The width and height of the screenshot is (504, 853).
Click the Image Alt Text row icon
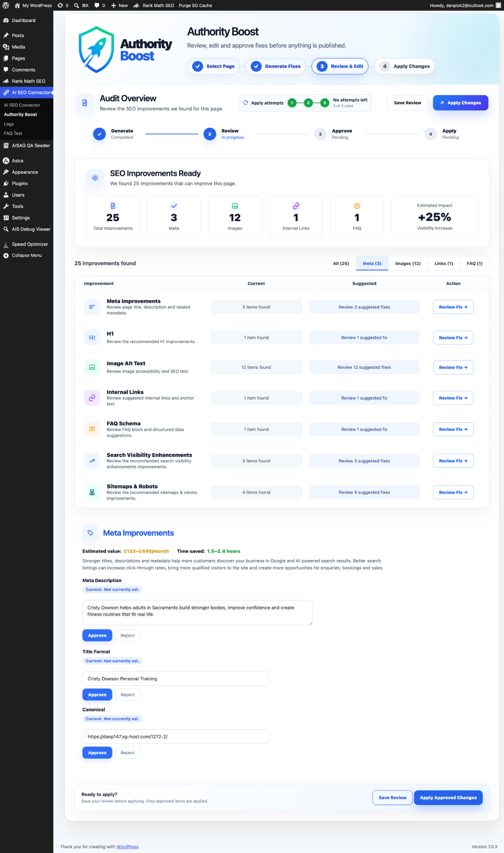click(92, 367)
